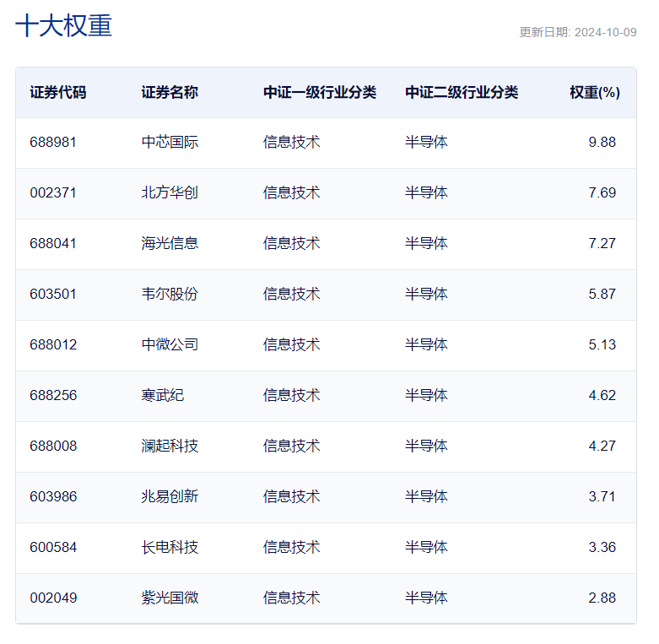Select stock name 紫光国微
This screenshot has width=659, height=644.
(x=170, y=598)
